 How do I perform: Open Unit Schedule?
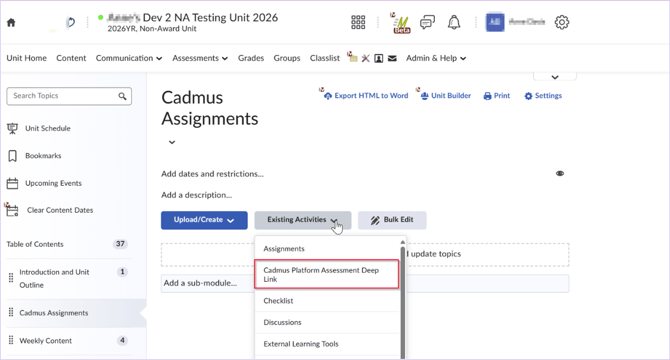pyautogui.click(x=48, y=129)
